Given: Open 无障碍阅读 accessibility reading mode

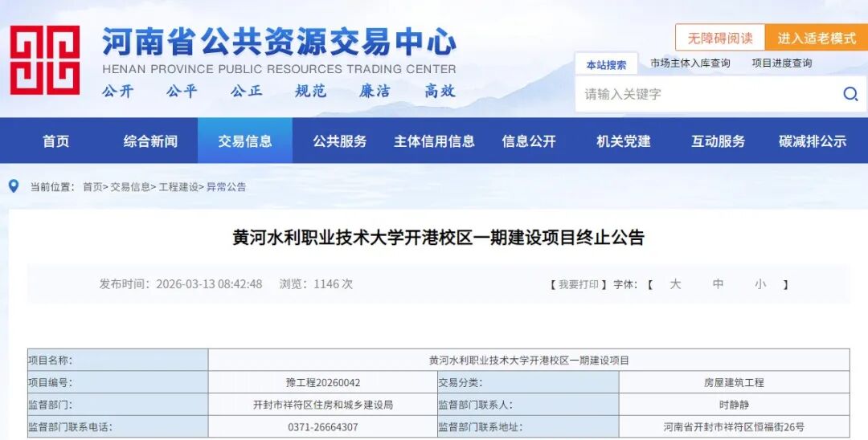Looking at the screenshot, I should coord(719,38).
